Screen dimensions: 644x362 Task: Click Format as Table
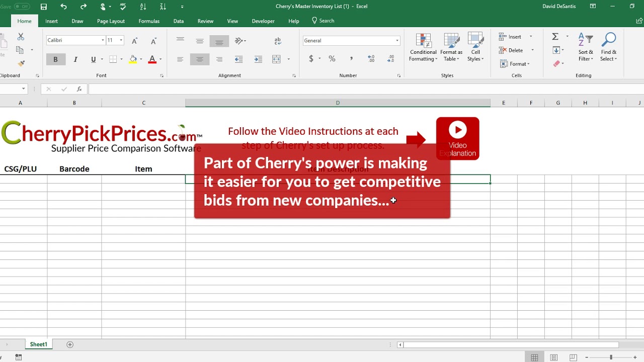[x=451, y=48]
